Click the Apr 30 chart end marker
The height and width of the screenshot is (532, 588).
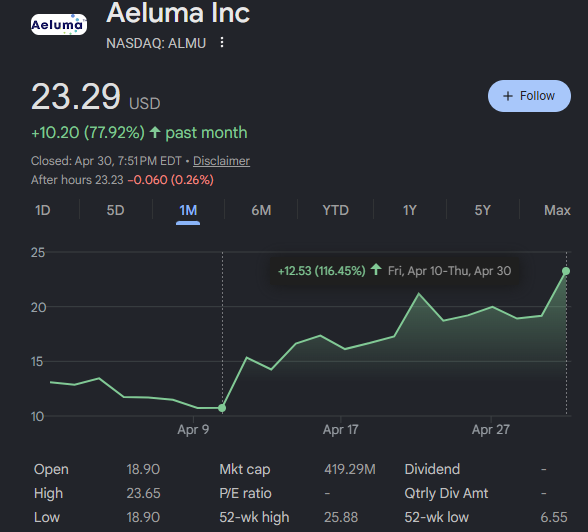tap(566, 271)
